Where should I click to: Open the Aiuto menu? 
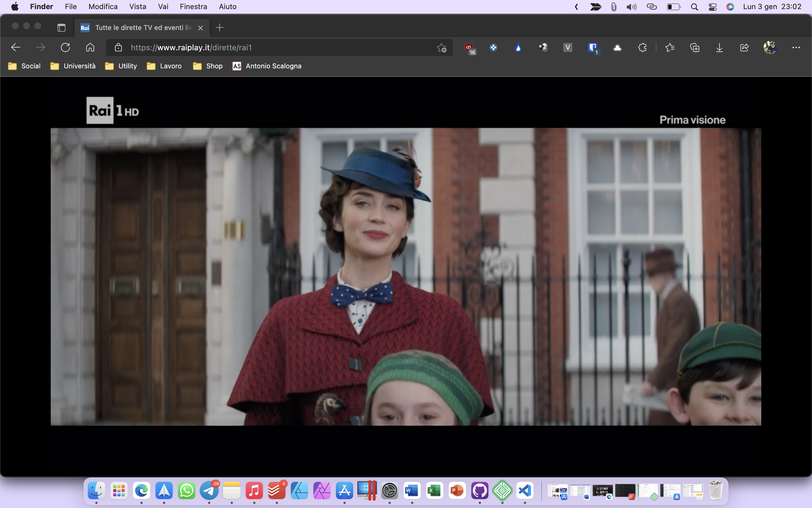coord(228,7)
